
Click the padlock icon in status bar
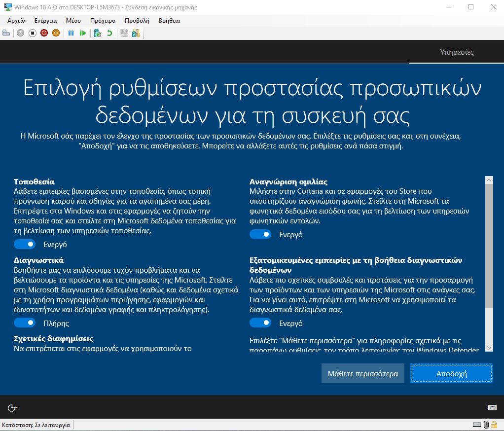pyautogui.click(x=494, y=425)
